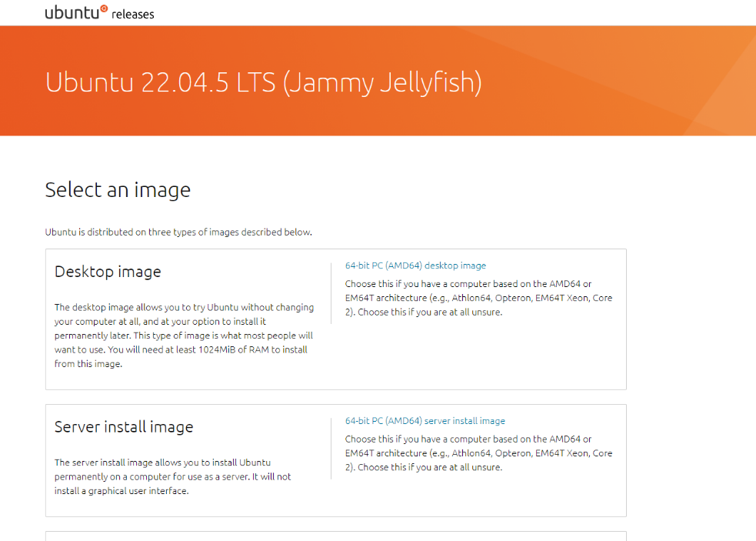Click 'Ubuntu is distributed on three types' sentence

point(178,232)
